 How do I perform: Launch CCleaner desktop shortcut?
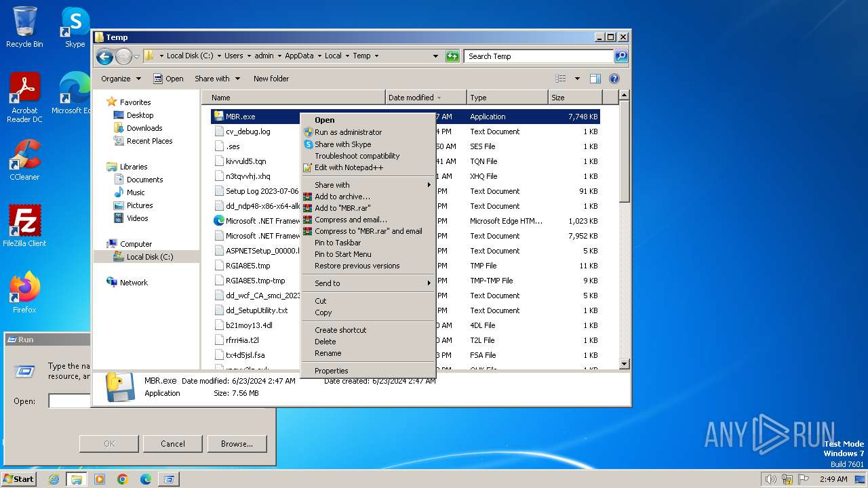point(24,160)
